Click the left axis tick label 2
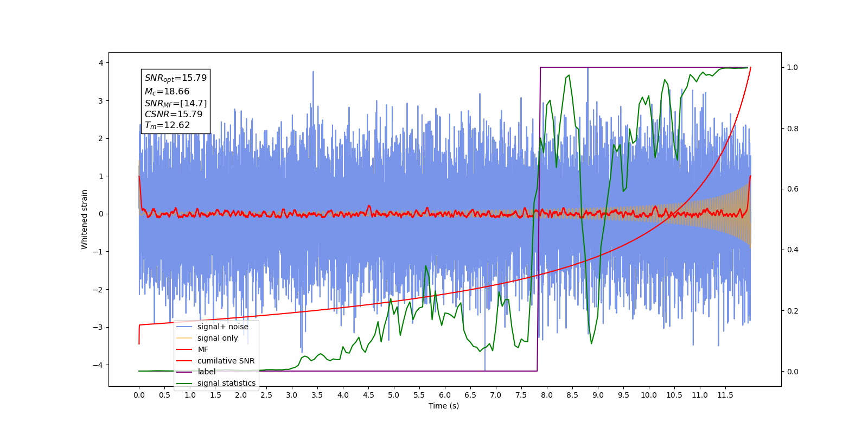The width and height of the screenshot is (868, 434). [x=101, y=138]
